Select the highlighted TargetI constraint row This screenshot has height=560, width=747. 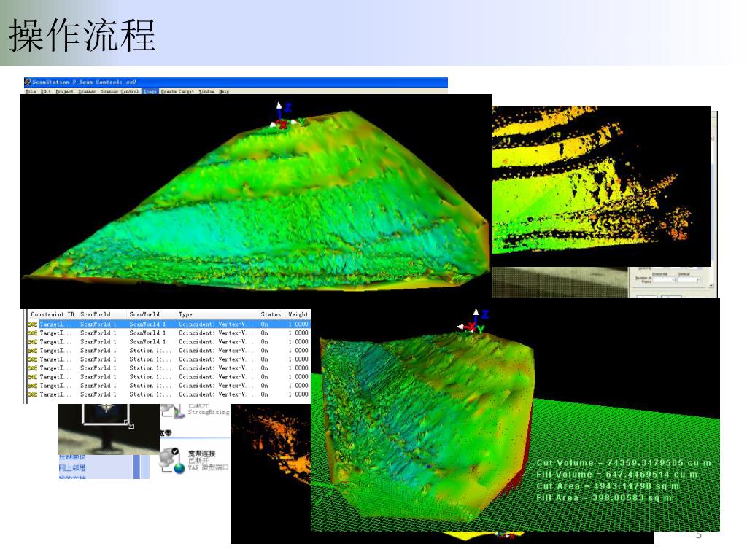tap(169, 324)
